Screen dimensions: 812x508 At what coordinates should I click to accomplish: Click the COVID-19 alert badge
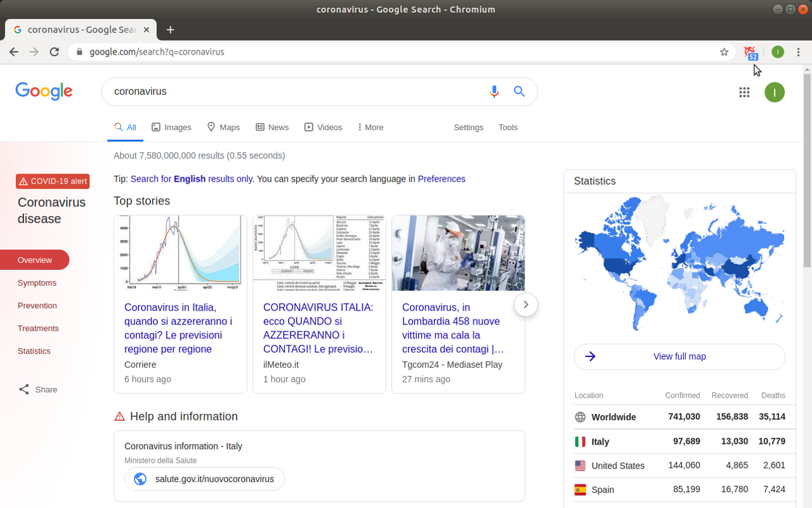(x=53, y=181)
